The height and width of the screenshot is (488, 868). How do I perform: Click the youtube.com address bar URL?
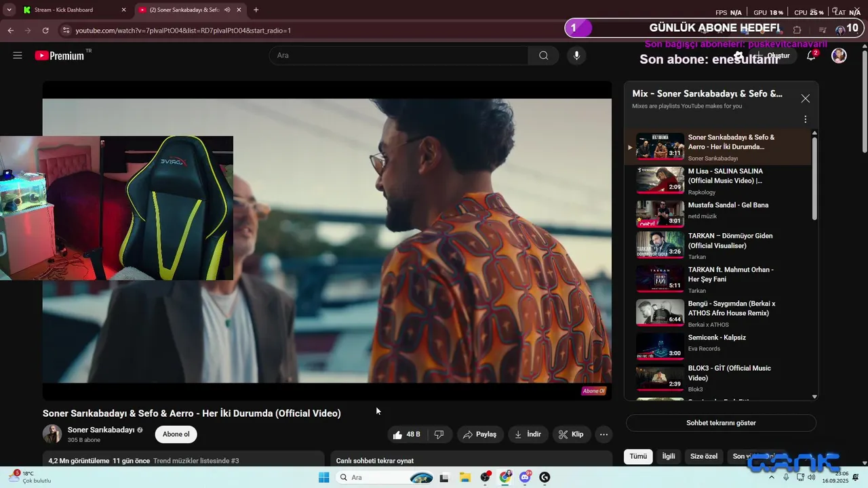tap(183, 30)
